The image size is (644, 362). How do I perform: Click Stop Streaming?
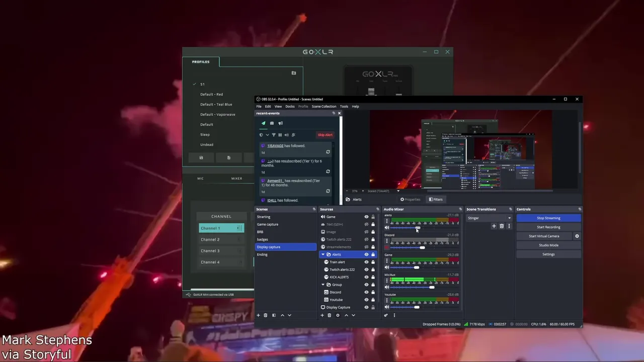[548, 218]
